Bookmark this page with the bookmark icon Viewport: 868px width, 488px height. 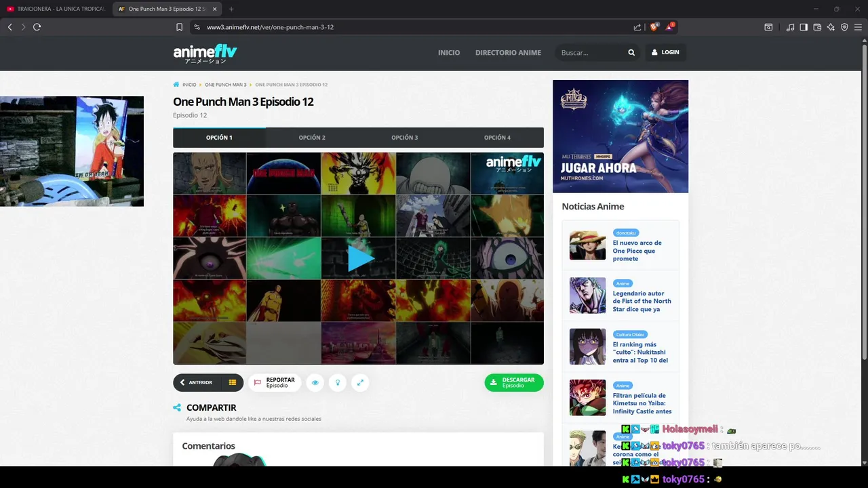tap(179, 27)
